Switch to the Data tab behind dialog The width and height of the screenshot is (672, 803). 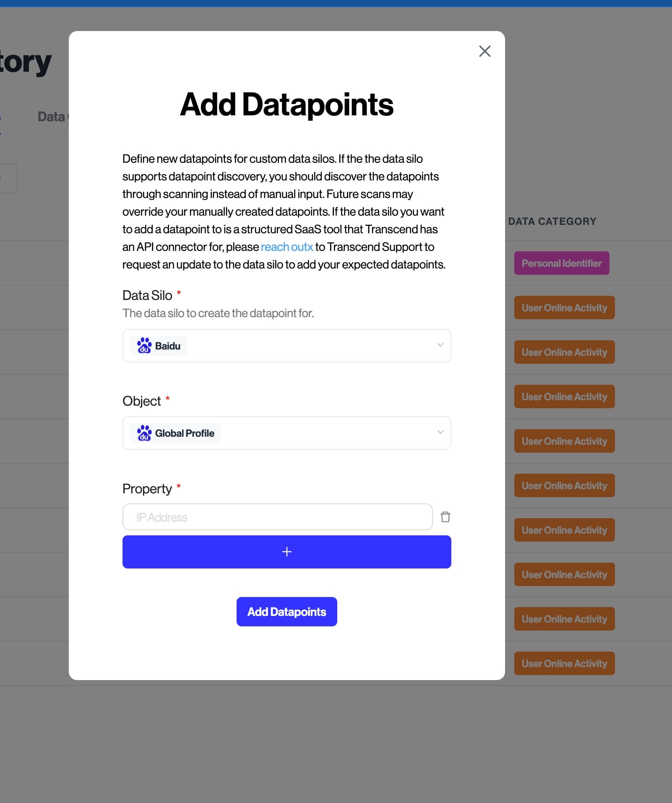point(52,117)
